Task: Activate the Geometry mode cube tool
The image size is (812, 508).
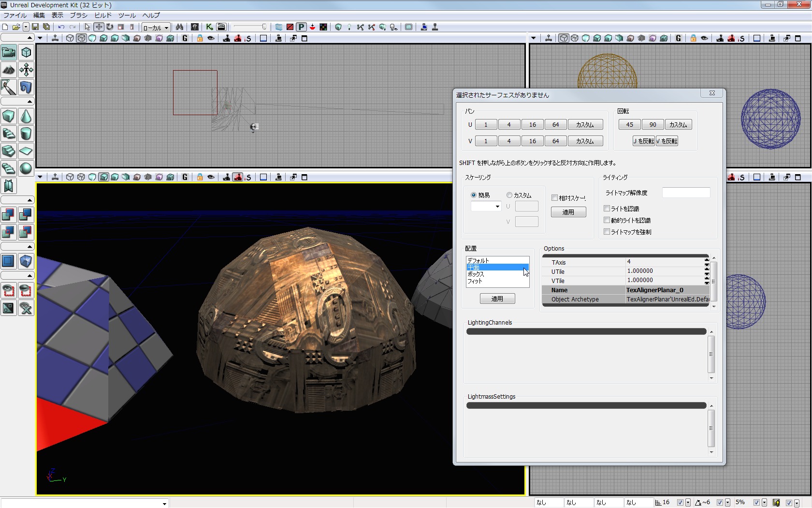Action: point(26,52)
